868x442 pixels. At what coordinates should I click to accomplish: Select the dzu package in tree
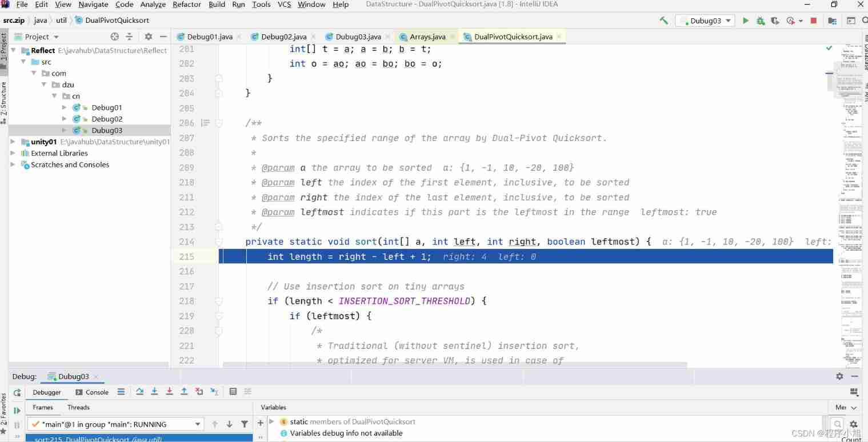(68, 85)
